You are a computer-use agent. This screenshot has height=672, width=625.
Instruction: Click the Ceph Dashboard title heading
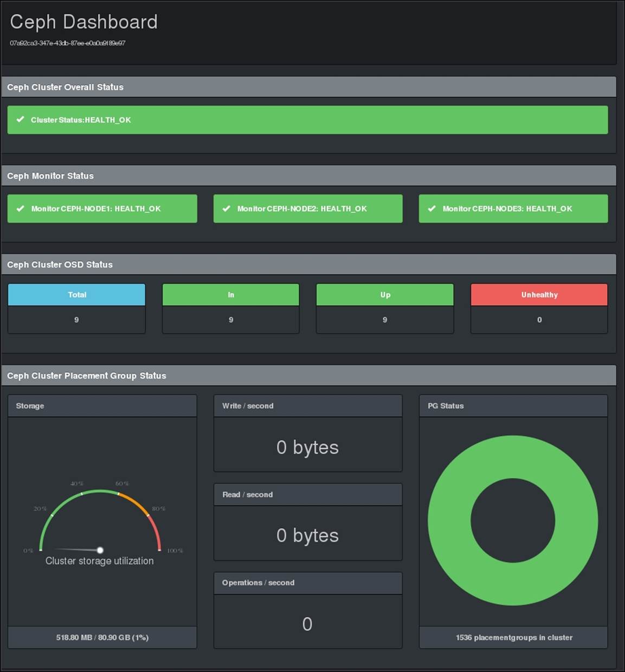point(83,22)
